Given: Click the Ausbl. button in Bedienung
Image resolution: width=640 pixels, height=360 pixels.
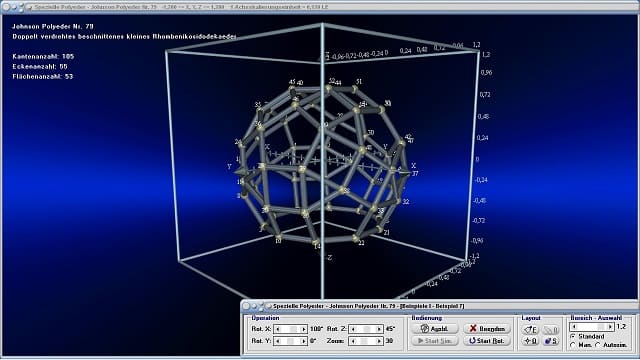Looking at the screenshot, I should [435, 329].
